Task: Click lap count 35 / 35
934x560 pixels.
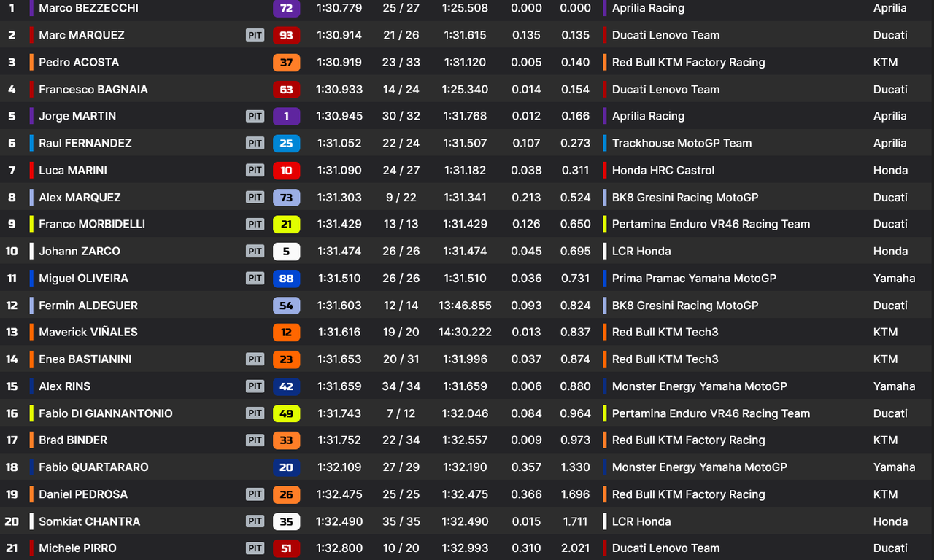Action: [x=401, y=521]
